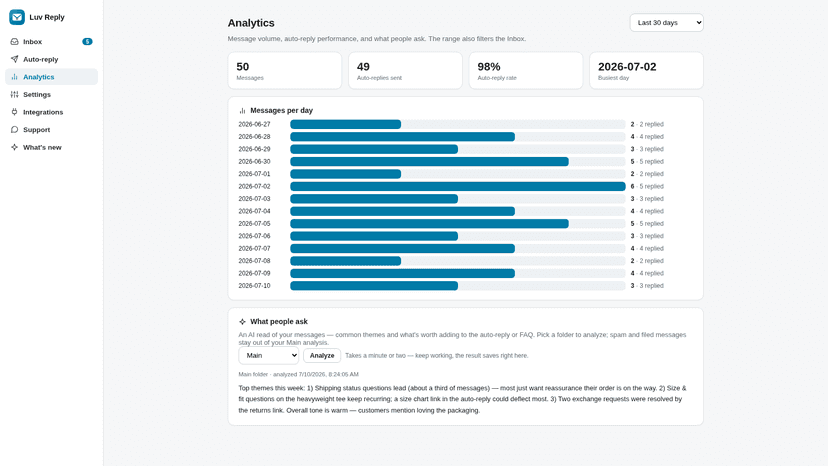The image size is (828, 466).
Task: Click the date label 2026-07-07
Action: [254, 248]
